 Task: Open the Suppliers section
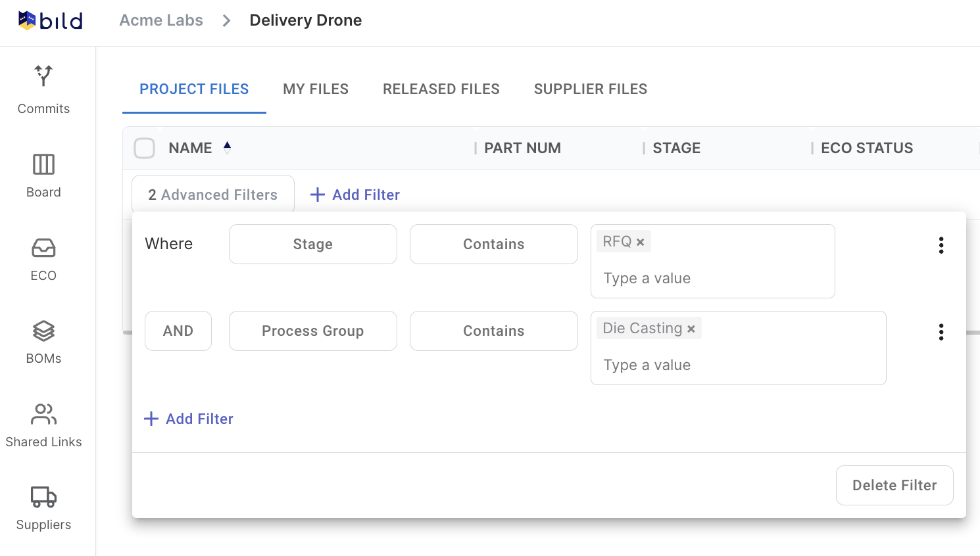point(43,506)
